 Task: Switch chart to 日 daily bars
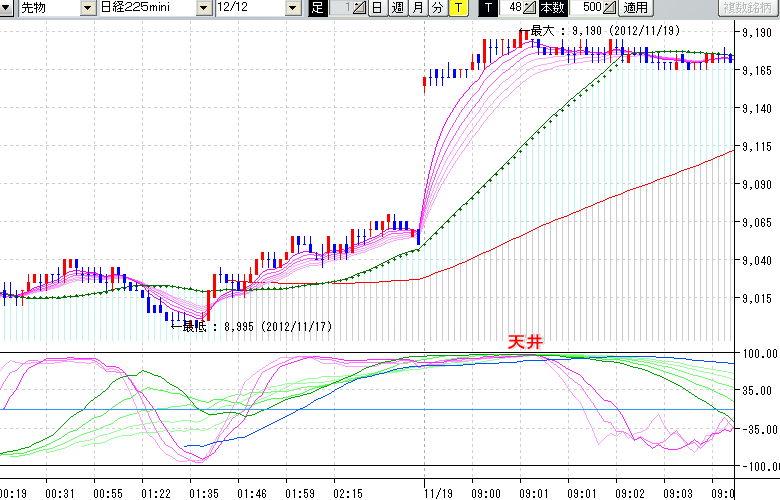(377, 8)
